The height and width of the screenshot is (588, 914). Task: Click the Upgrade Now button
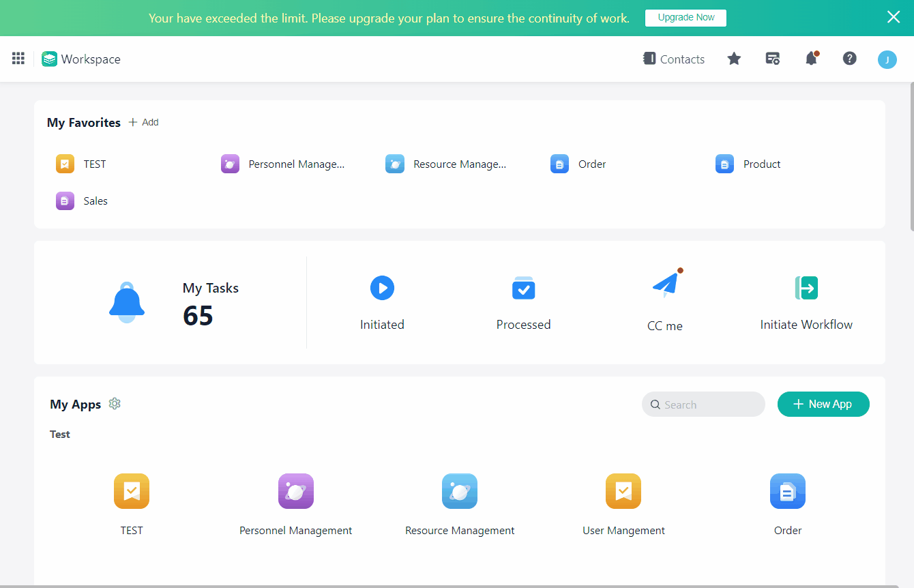point(685,18)
